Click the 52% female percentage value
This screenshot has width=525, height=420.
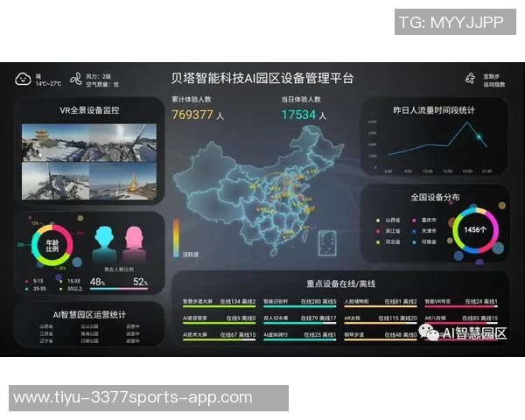140,282
